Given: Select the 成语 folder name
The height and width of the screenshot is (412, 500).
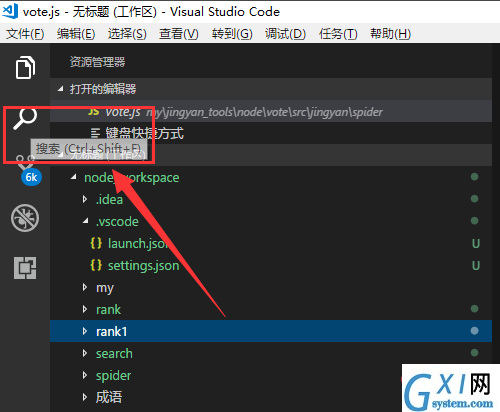Looking at the screenshot, I should [109, 397].
